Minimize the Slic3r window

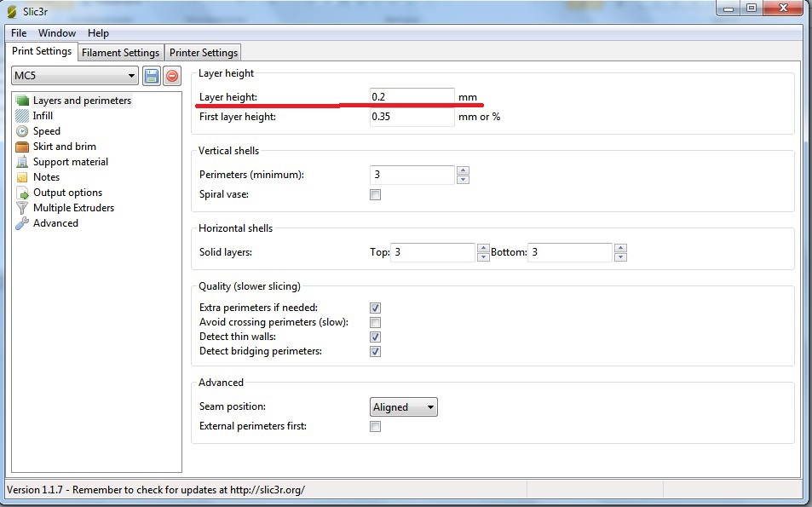[728, 9]
